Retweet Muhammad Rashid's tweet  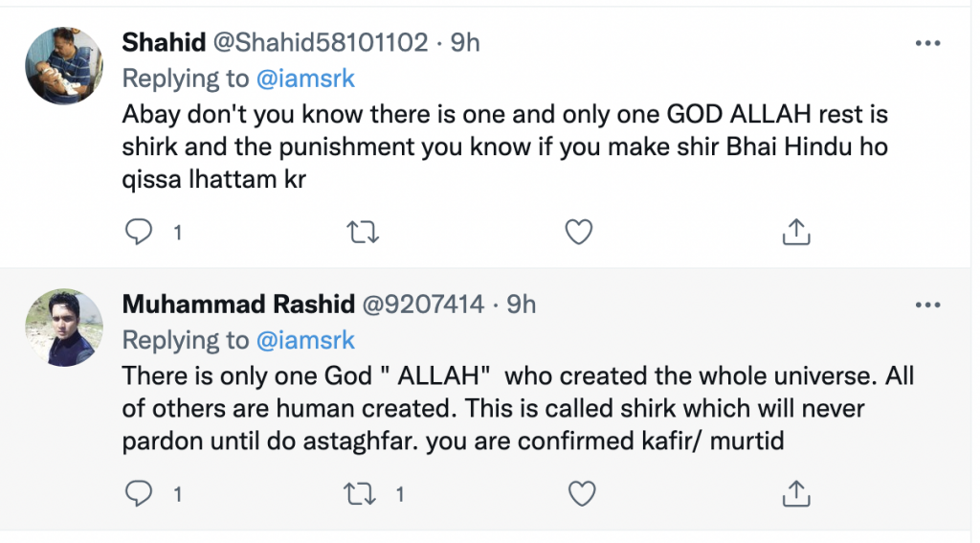pos(360,494)
